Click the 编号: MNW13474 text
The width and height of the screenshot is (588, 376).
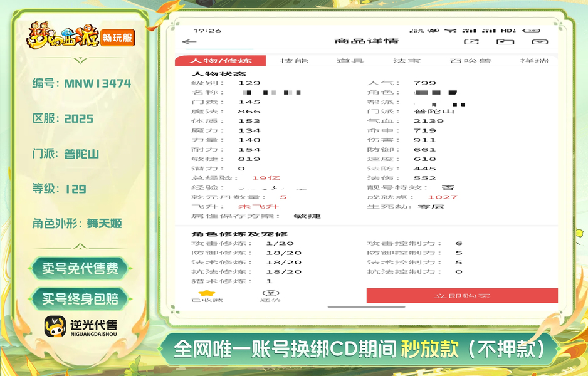click(x=81, y=83)
